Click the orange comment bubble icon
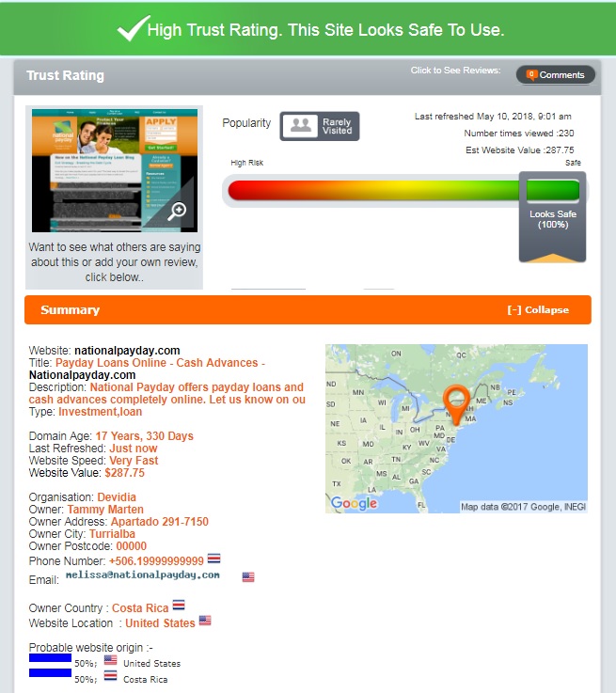Viewport: 616px width, 693px height. [531, 74]
